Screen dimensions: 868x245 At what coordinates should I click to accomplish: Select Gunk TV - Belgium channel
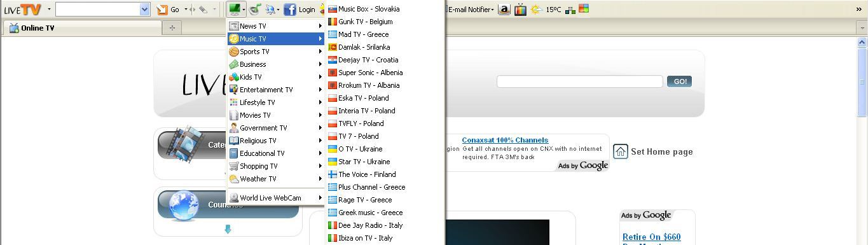coord(385,22)
